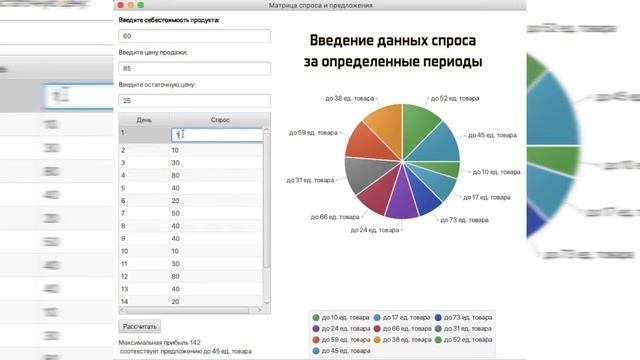Click legend dot for до 73 ед. товара
Viewport: 640px width, 360px height.
438,318
